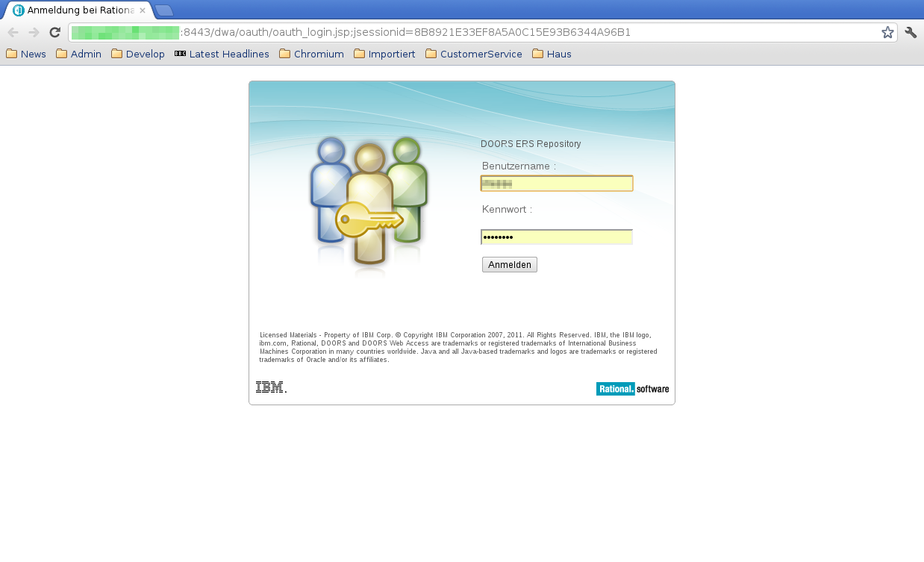Open the Importiert bookmarks folder
Image resolution: width=924 pixels, height=562 pixels.
(384, 54)
